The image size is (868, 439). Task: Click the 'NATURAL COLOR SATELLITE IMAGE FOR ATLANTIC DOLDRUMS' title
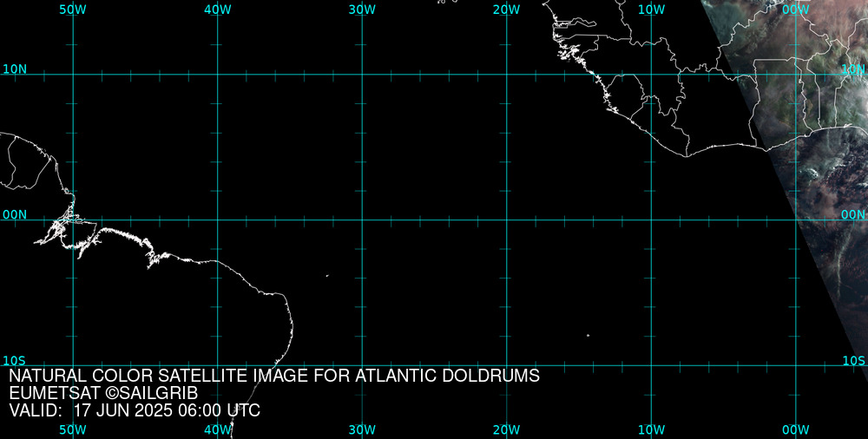tap(274, 376)
